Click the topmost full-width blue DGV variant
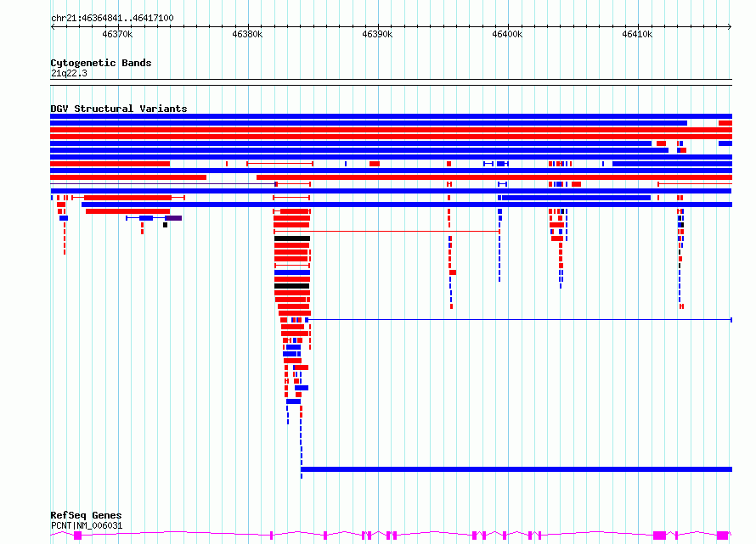 point(391,116)
